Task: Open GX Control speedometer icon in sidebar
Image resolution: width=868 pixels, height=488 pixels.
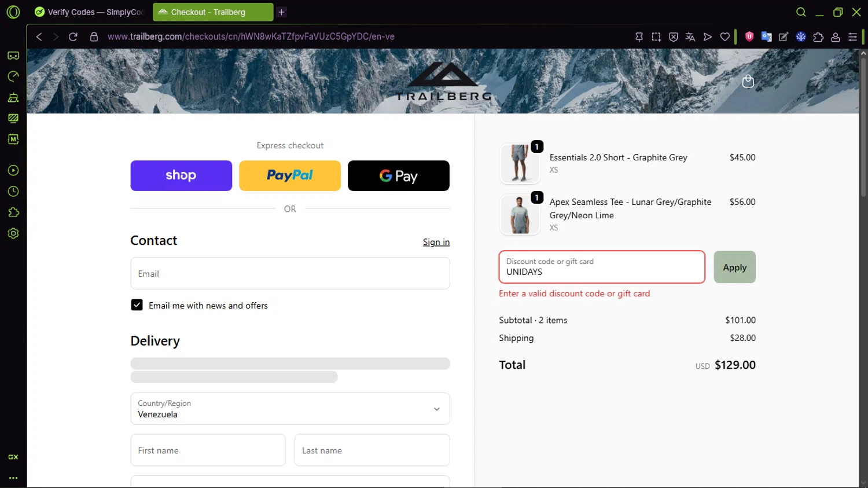Action: pyautogui.click(x=13, y=76)
